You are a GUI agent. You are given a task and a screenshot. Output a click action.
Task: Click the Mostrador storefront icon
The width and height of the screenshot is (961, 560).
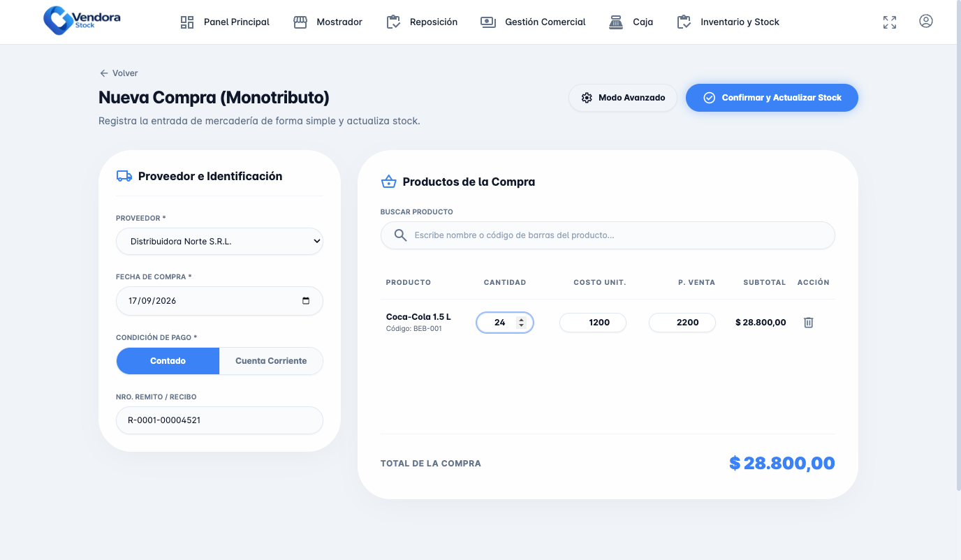(300, 22)
